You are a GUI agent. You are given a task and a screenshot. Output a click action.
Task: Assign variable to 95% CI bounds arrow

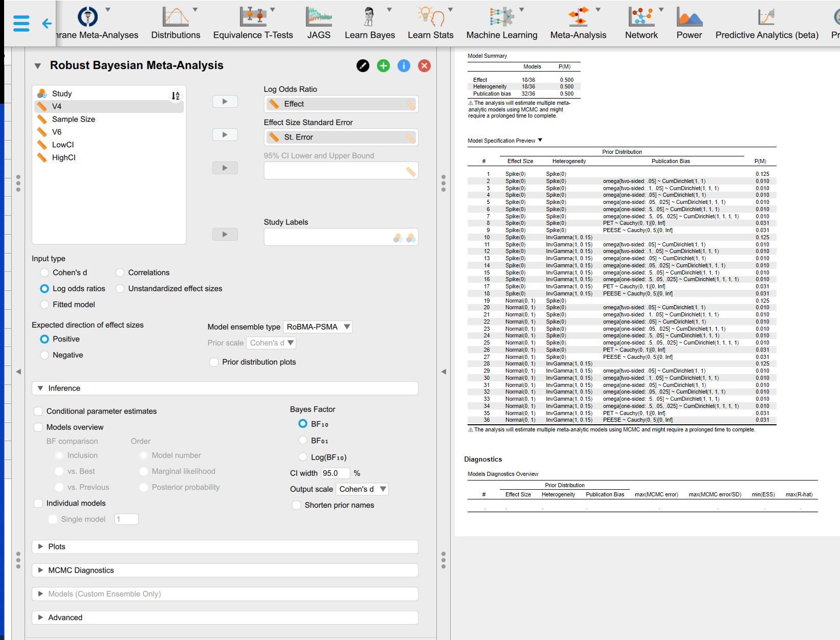click(225, 168)
